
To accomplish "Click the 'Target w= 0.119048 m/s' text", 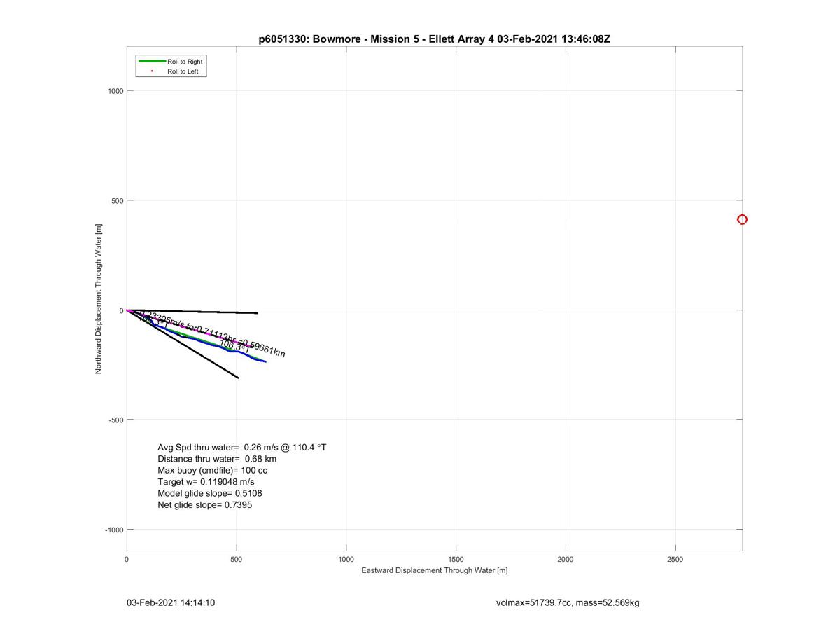I will pyautogui.click(x=206, y=482).
